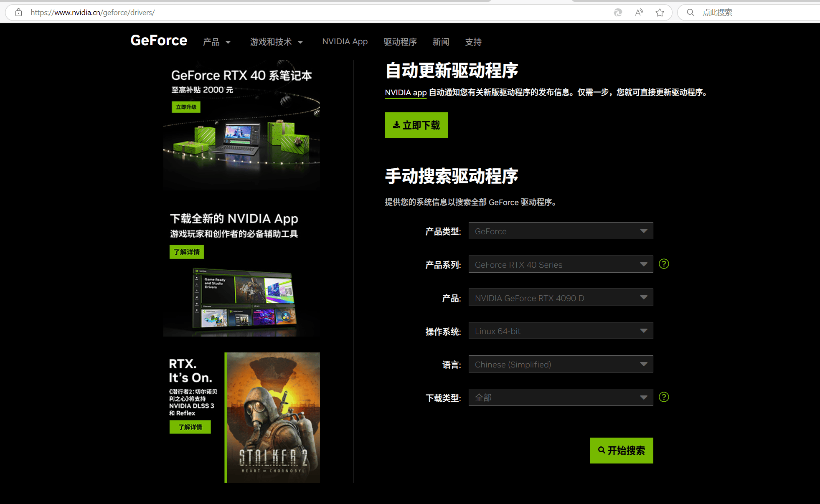Viewport: 820px width, 504px height.
Task: Add page to favorites with star icon
Action: [x=660, y=13]
